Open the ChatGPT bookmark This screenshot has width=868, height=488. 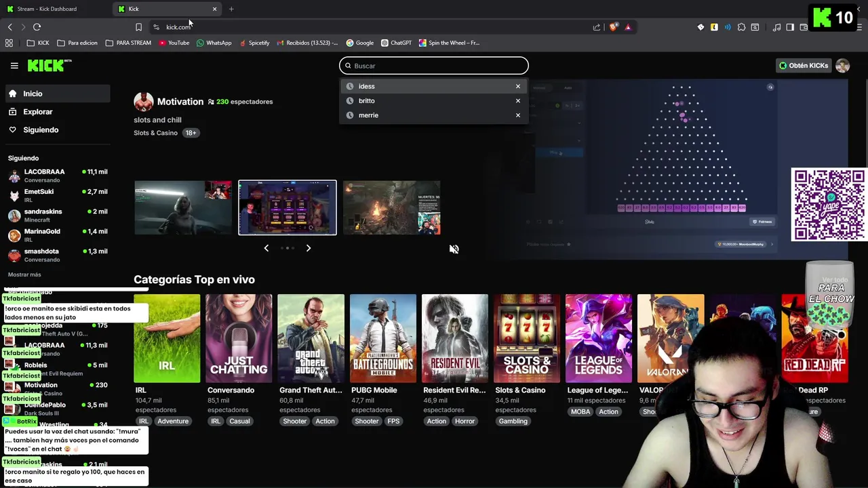[396, 43]
